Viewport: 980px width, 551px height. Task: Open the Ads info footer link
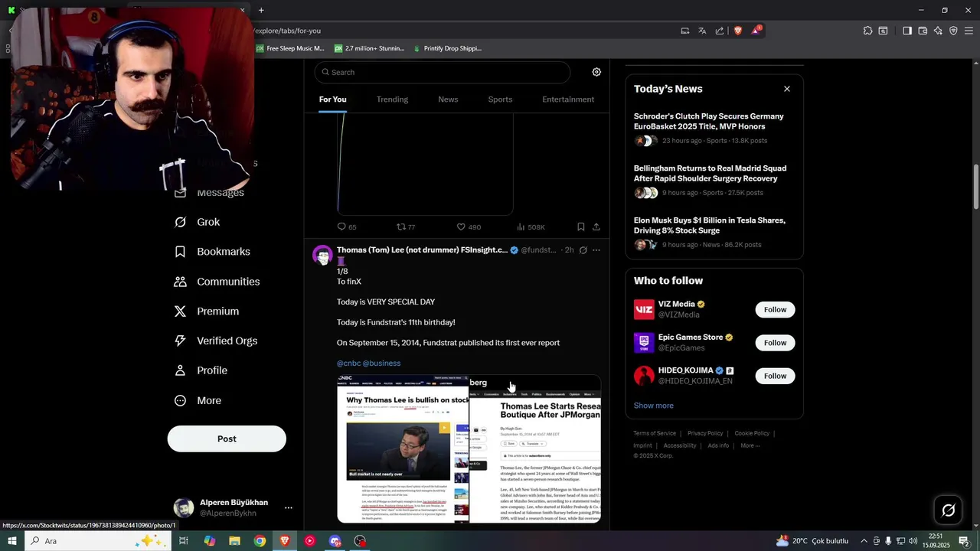pyautogui.click(x=718, y=445)
